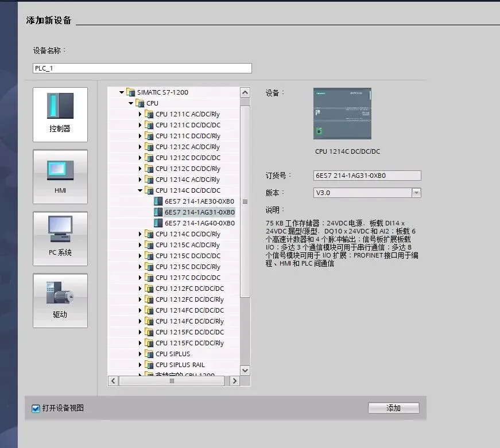Select order number 6ES7 214-1AE30-0XB0
Viewport: 500px width, 448px height.
click(x=200, y=201)
